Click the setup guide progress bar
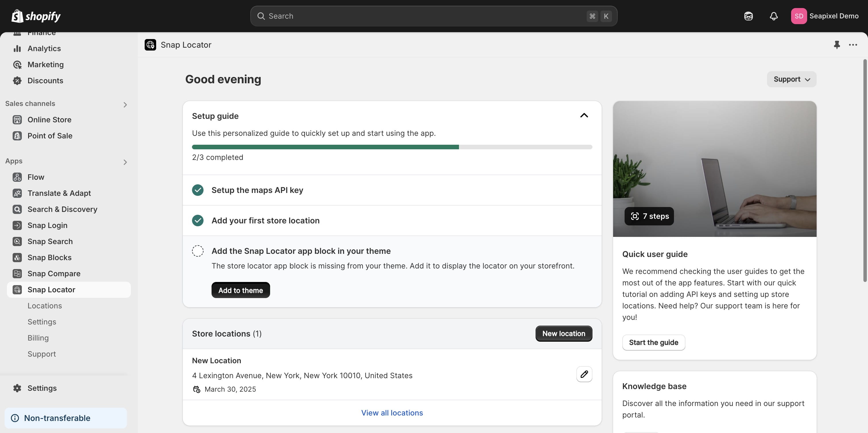This screenshot has height=433, width=868. pyautogui.click(x=392, y=147)
